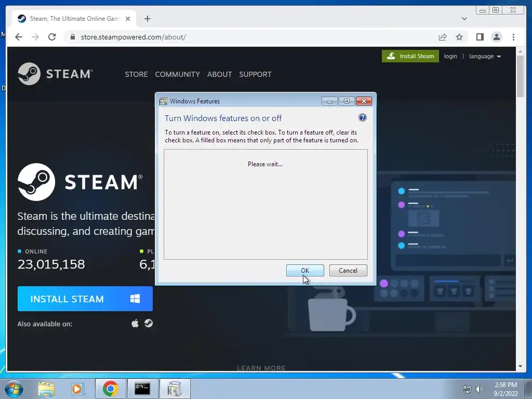Click the Steam logo in header
This screenshot has height=399, width=532.
point(55,74)
